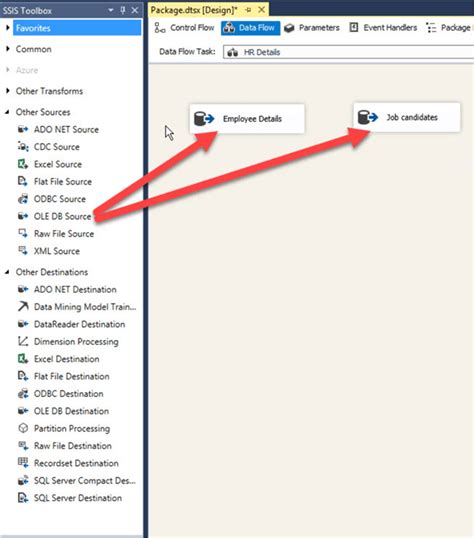The width and height of the screenshot is (474, 538).
Task: Select the Employee Details component label
Action: click(252, 119)
